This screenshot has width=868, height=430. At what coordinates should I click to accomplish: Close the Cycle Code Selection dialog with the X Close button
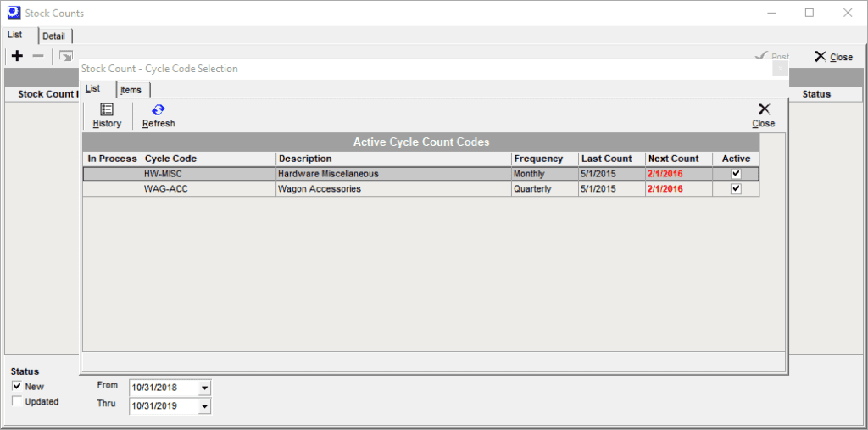coord(764,116)
